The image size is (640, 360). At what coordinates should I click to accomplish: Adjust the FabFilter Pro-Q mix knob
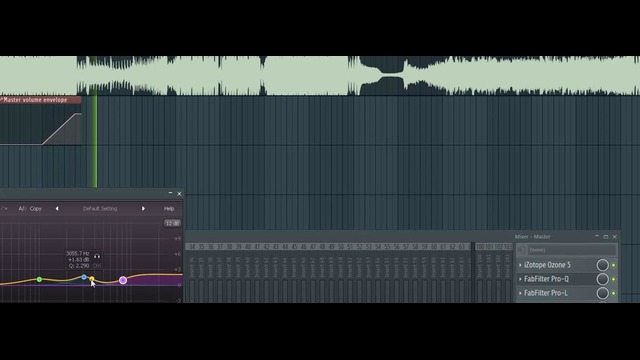(x=602, y=279)
